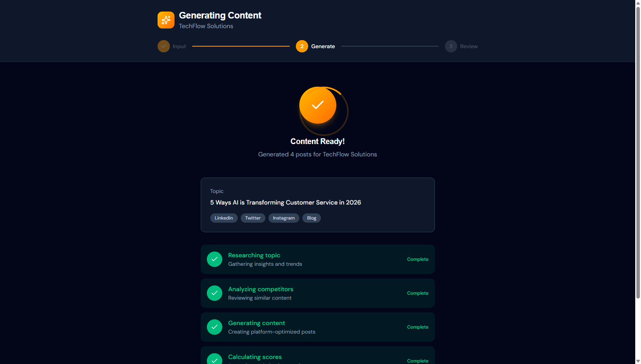The height and width of the screenshot is (364, 641).
Task: Expand the Researching topic task row
Action: click(x=317, y=259)
